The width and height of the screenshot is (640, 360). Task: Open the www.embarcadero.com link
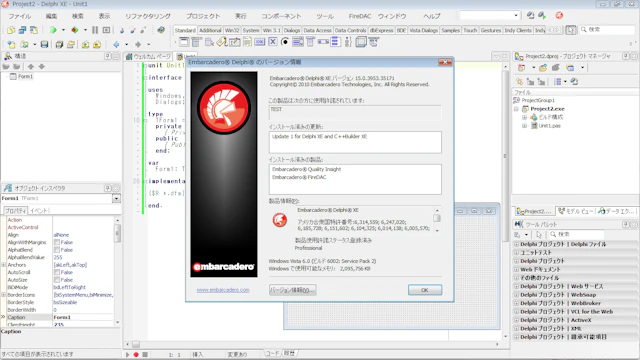point(223,290)
